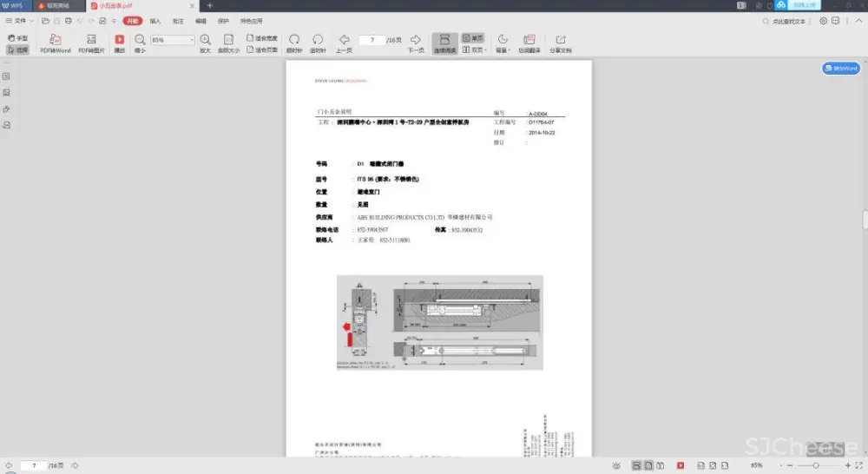Open the 85% zoom level dropdown
The height and width of the screenshot is (474, 868).
[192, 40]
